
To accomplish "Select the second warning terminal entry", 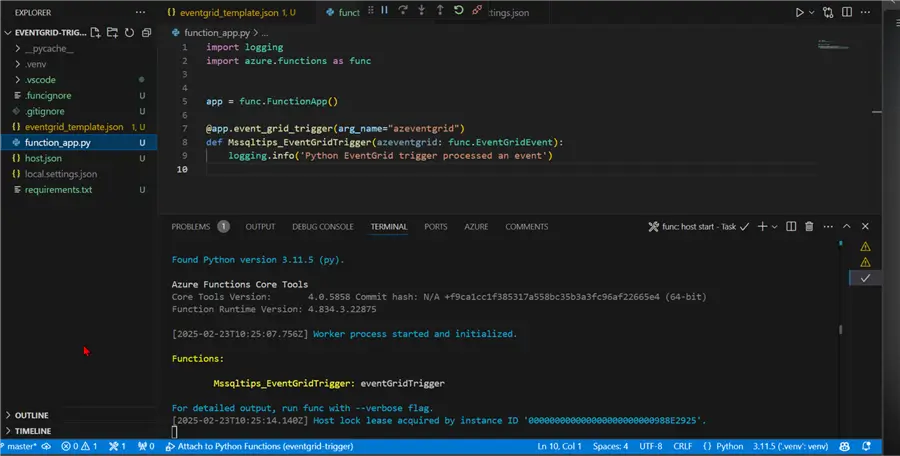I will tap(865, 262).
